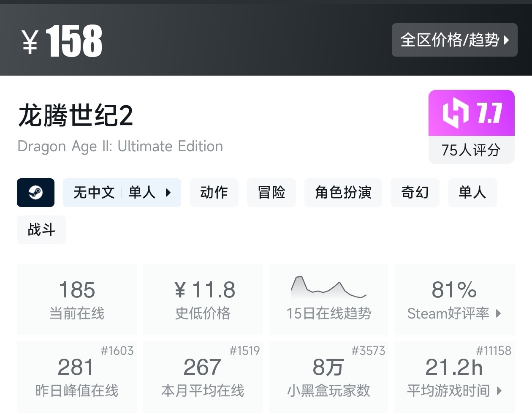This screenshot has width=532, height=414.
Task: Click the Steam platform icon
Action: pyautogui.click(x=35, y=193)
